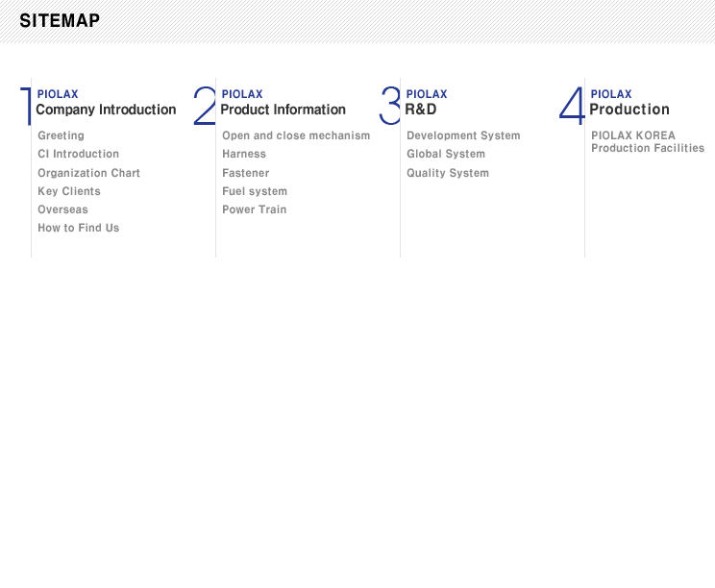Select the Fastener product link

coord(245,173)
